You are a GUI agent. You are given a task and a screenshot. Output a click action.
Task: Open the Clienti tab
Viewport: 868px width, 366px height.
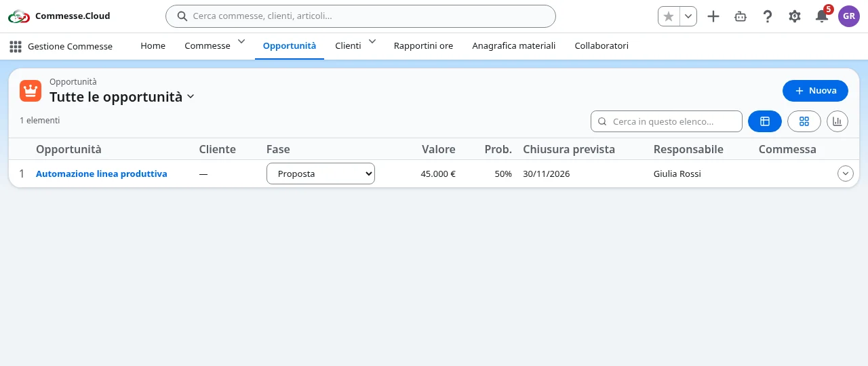tap(348, 46)
